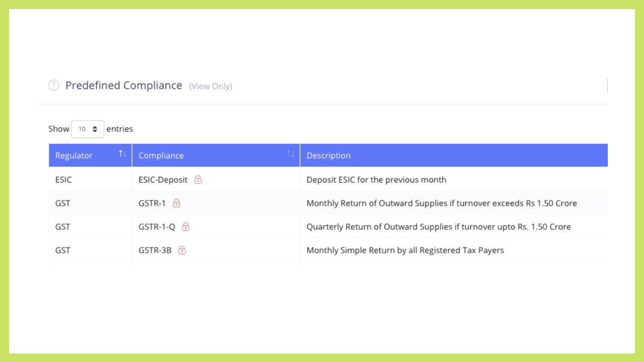
Task: Click the Description column header
Action: 329,156
